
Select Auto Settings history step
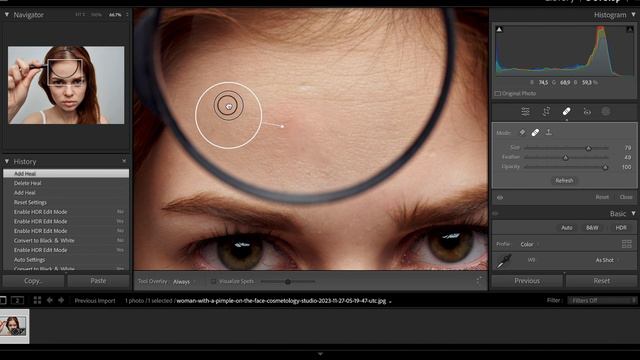pos(66,260)
